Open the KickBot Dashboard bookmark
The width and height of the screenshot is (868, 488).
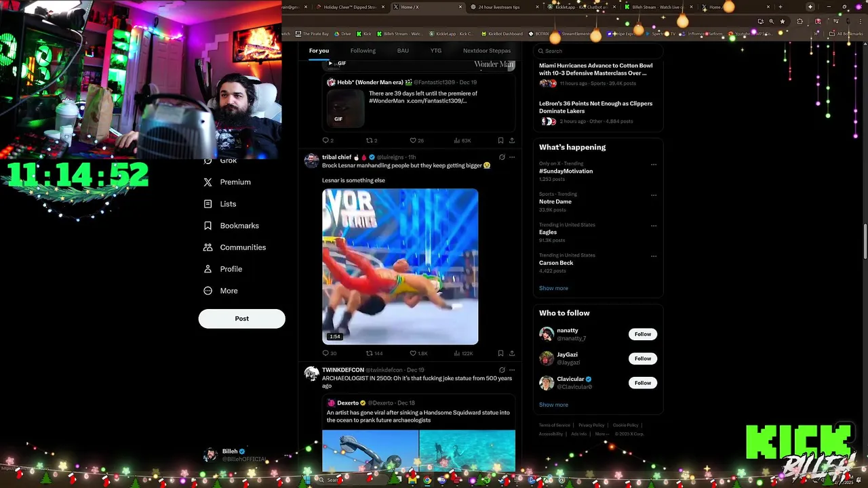pyautogui.click(x=502, y=34)
